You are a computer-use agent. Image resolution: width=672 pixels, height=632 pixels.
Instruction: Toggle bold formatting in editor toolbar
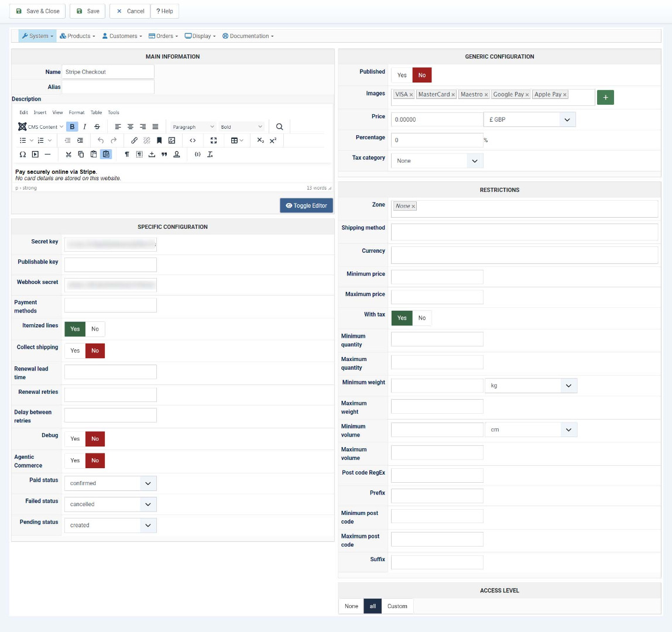point(72,126)
